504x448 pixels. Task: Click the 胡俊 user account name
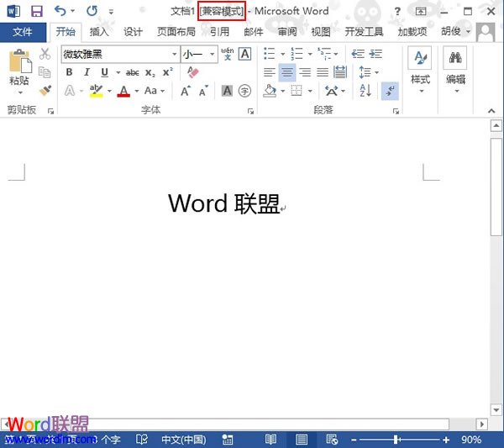(x=450, y=31)
